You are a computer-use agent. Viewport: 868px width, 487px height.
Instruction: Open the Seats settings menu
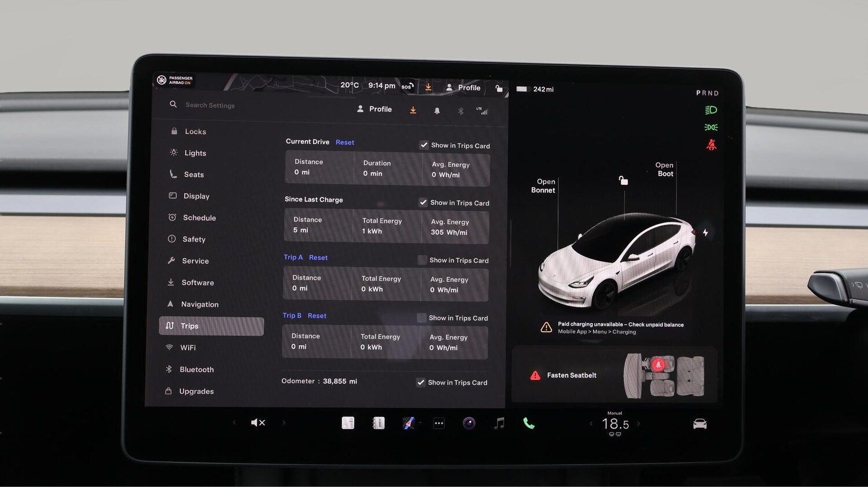click(187, 174)
